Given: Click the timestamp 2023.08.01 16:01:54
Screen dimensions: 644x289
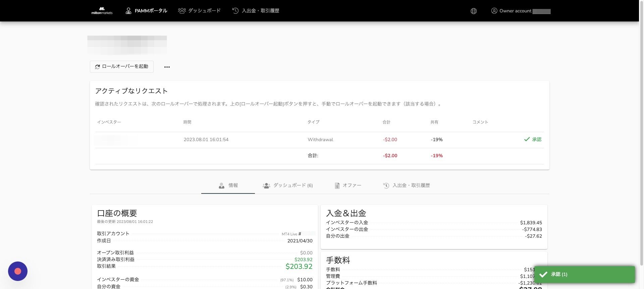Looking at the screenshot, I should [x=206, y=140].
